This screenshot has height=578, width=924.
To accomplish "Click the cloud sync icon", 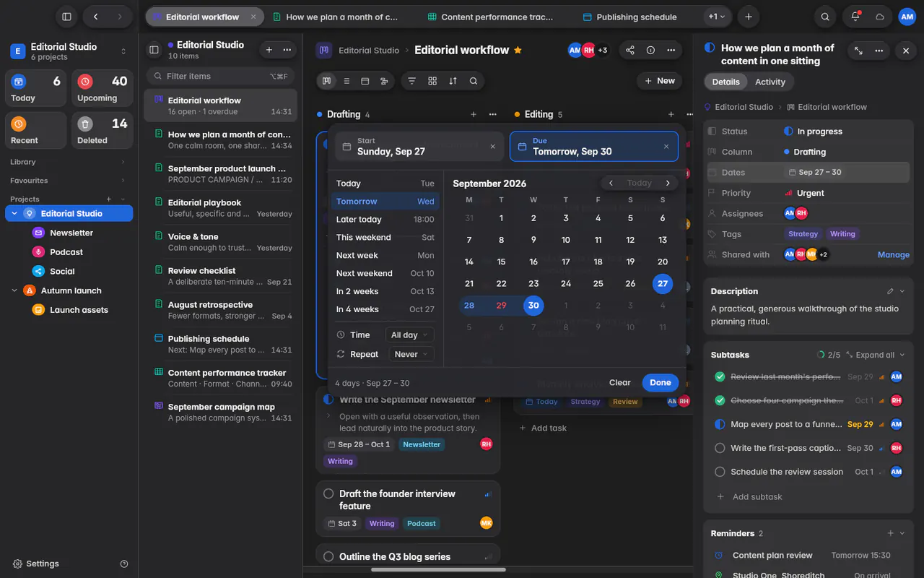I will 879,17.
